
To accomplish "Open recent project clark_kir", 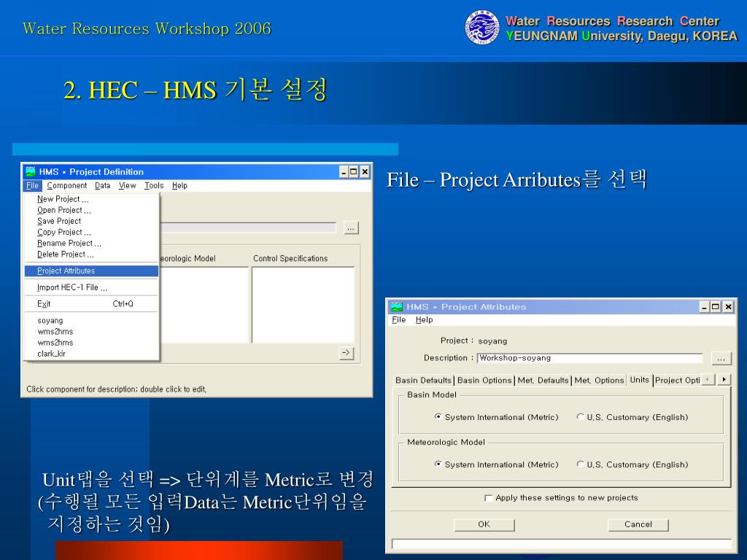I will coord(91,354).
